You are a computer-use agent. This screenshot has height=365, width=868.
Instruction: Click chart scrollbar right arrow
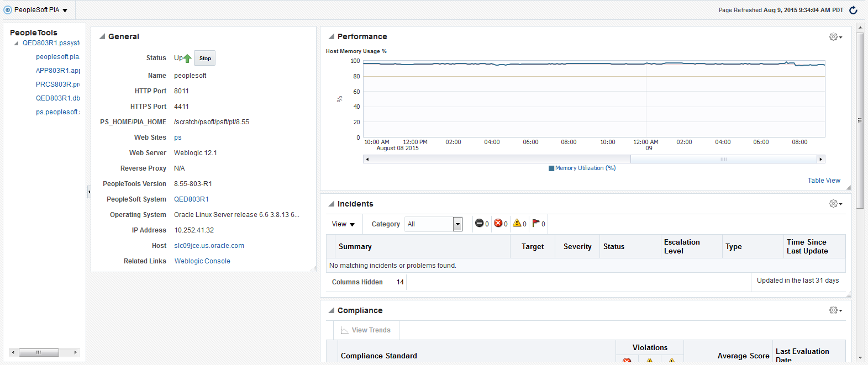coord(820,159)
